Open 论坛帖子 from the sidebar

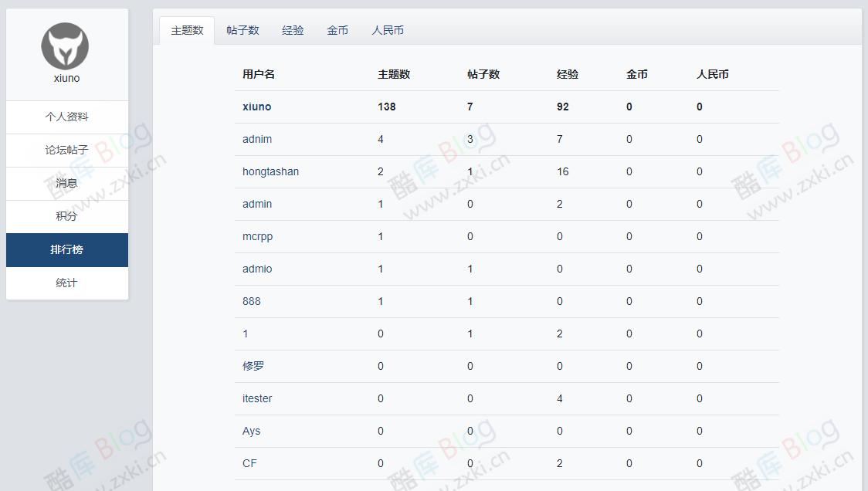[66, 150]
